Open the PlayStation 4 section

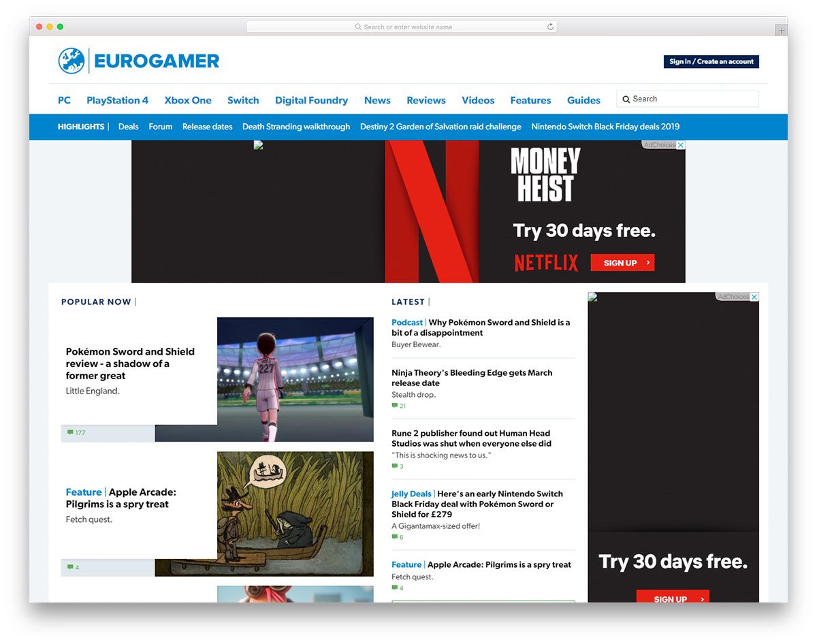click(117, 100)
